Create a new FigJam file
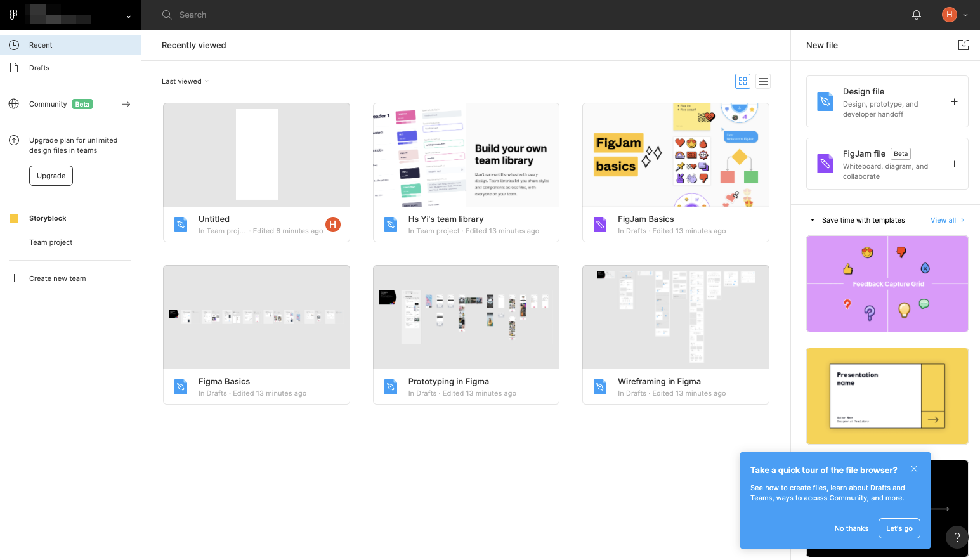Image resolution: width=980 pixels, height=560 pixels. pos(887,164)
